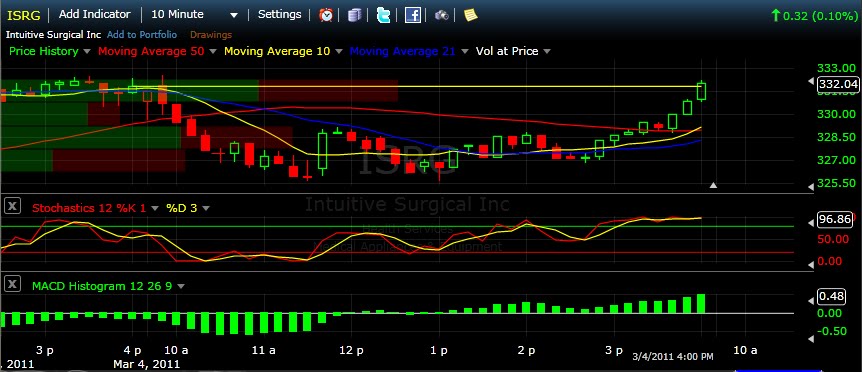
Task: Click the 332.04 current price label
Action: [x=838, y=84]
